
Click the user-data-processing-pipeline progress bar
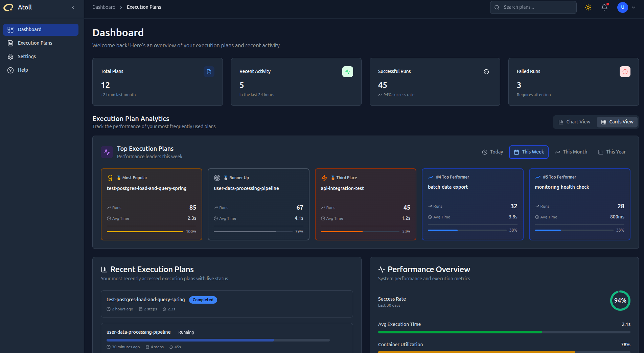217,340
